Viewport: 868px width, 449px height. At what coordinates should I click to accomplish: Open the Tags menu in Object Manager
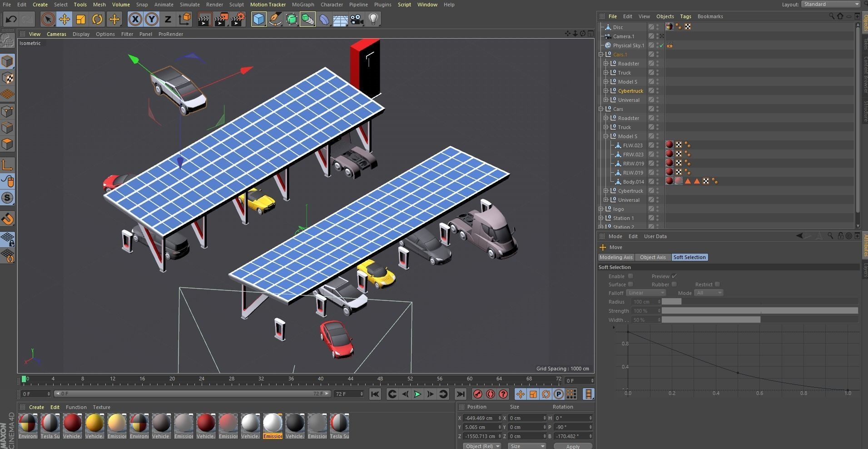click(685, 16)
